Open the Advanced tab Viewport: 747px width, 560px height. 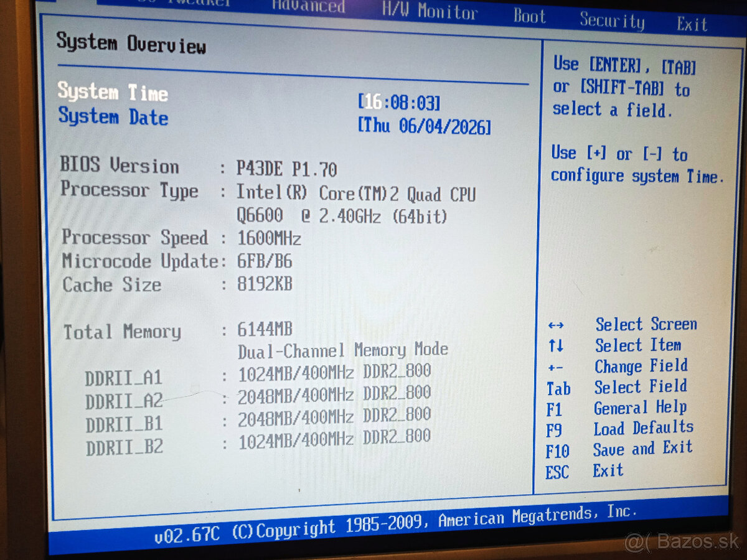click(309, 6)
